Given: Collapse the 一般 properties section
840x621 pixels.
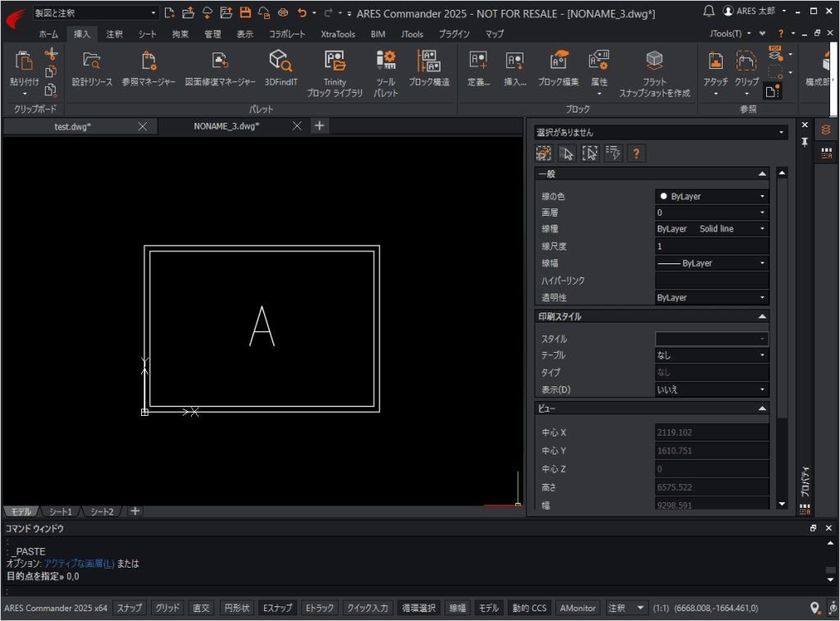Looking at the screenshot, I should (762, 174).
